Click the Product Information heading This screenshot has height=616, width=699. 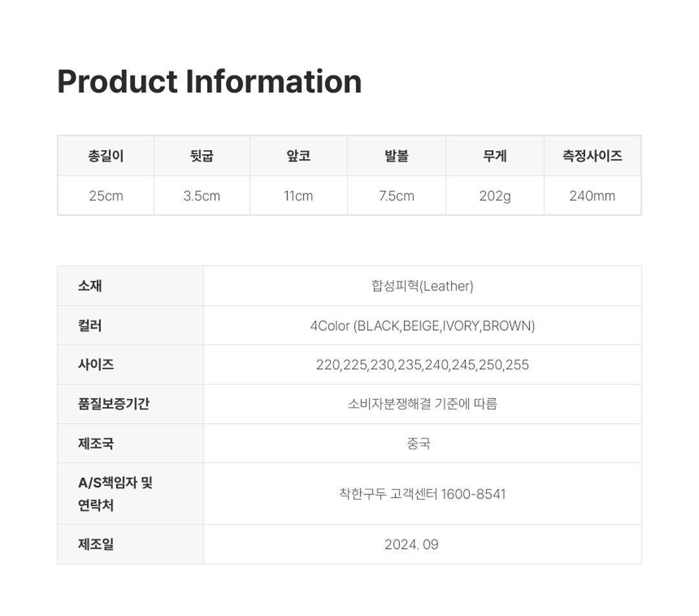(x=209, y=82)
